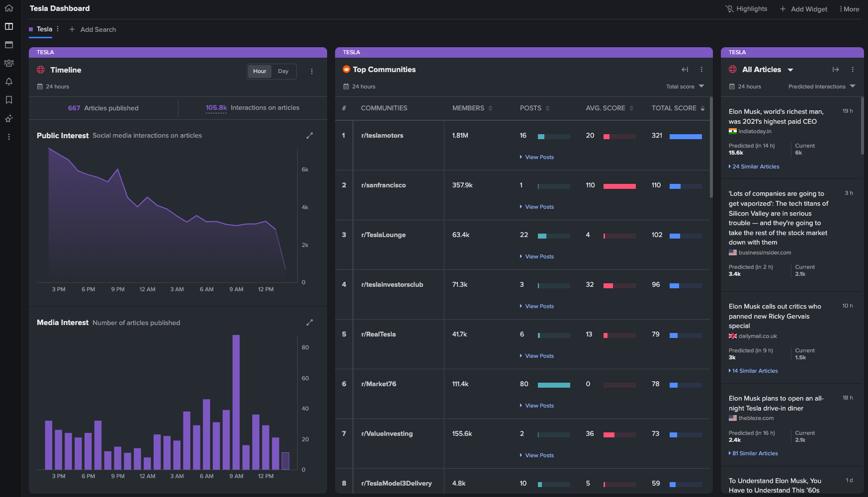Screen dimensions: 868x497
Task: Expand View Posts for r/Market76
Action: coord(537,406)
